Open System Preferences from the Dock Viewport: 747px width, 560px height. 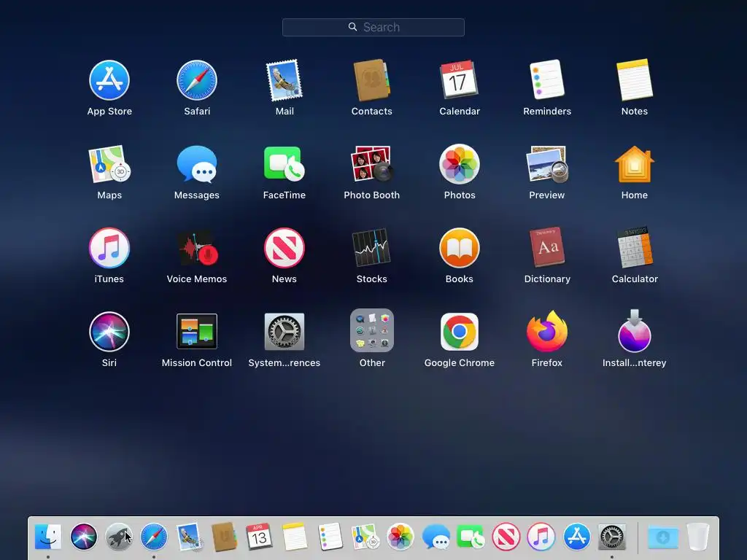[612, 537]
